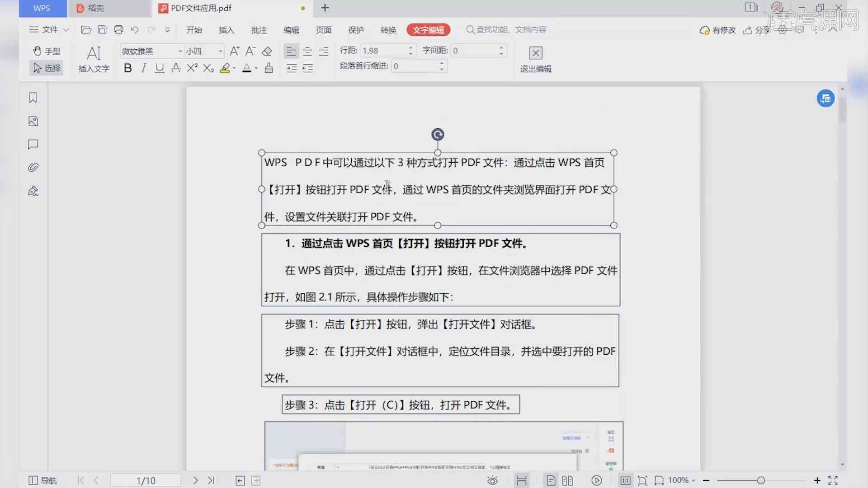868x488 pixels.
Task: Open the comments panel in sidebar
Action: point(33,145)
